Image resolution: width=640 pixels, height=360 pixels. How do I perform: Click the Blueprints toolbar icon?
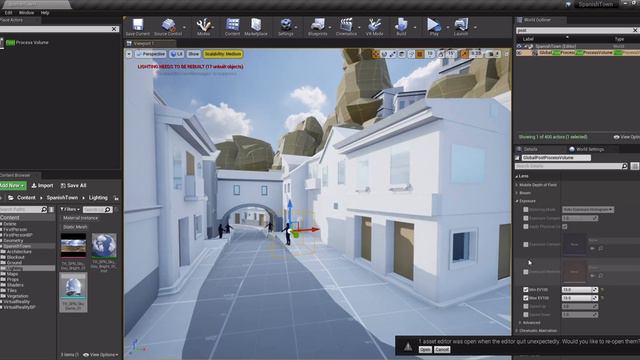(318, 25)
